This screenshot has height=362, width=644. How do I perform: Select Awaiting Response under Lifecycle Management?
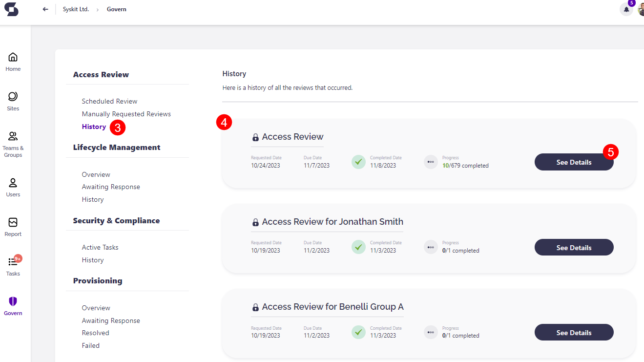tap(111, 187)
